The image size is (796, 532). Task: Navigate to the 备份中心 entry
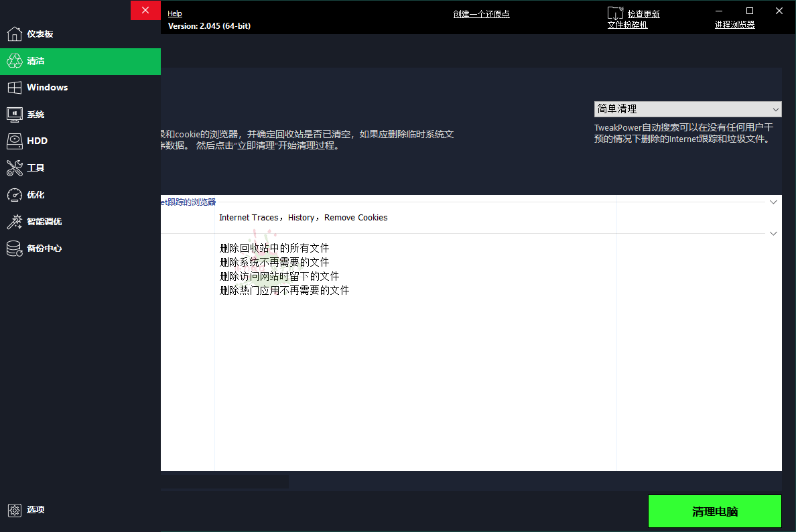(x=15, y=248)
